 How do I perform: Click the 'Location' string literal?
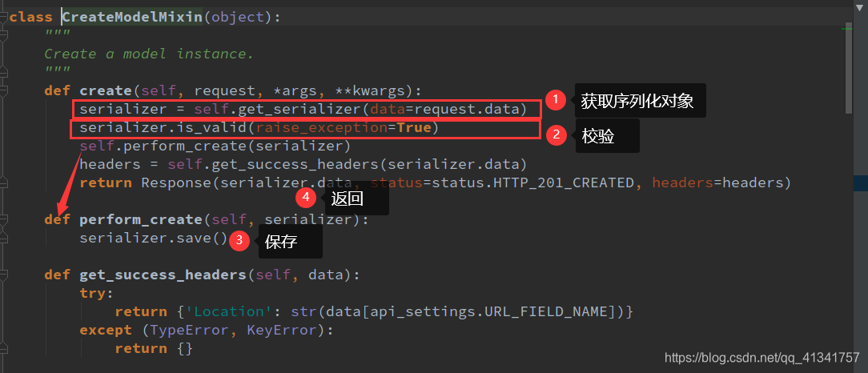230,311
